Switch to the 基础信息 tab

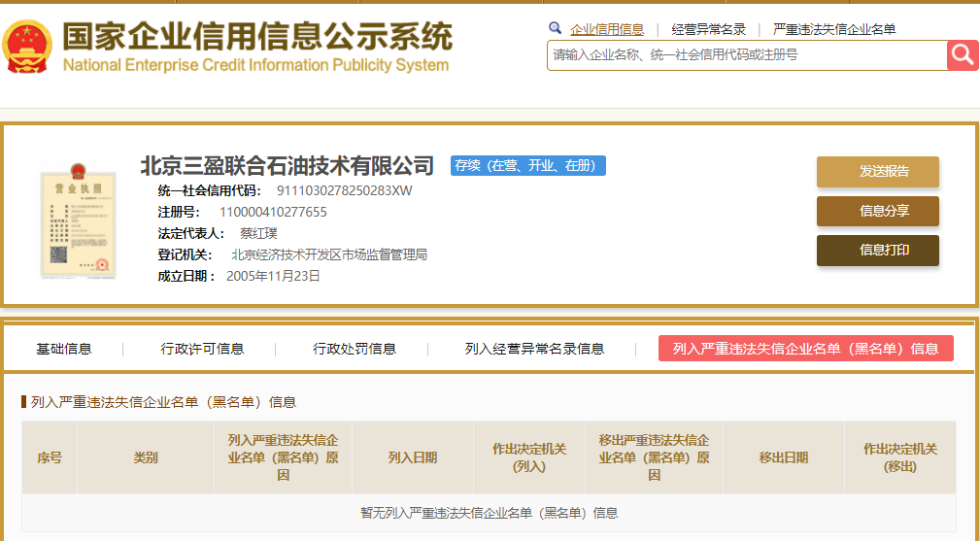tap(64, 349)
